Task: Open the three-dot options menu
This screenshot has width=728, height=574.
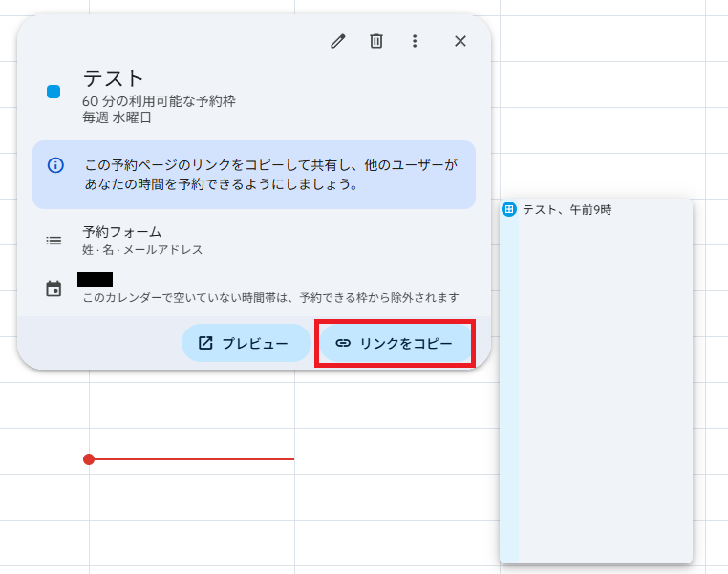Action: coord(415,41)
